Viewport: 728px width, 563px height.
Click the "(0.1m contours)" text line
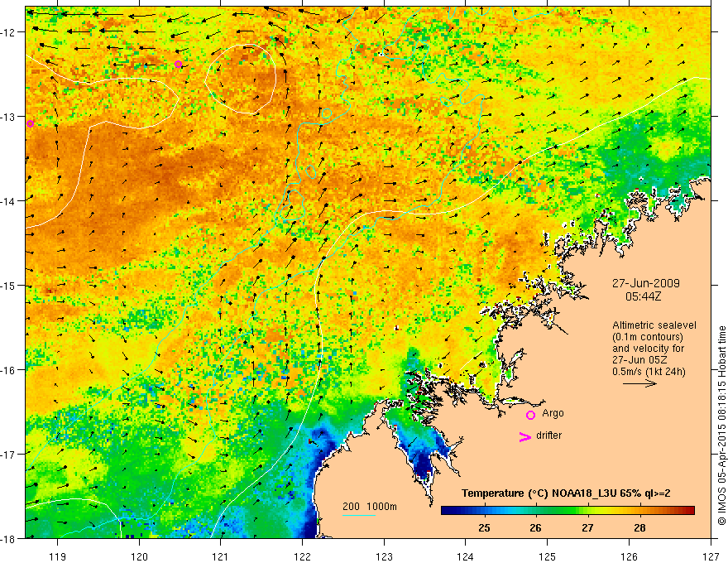pos(648,337)
